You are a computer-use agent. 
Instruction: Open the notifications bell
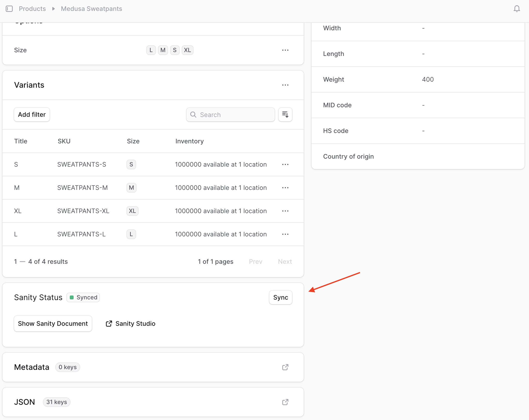pos(517,9)
